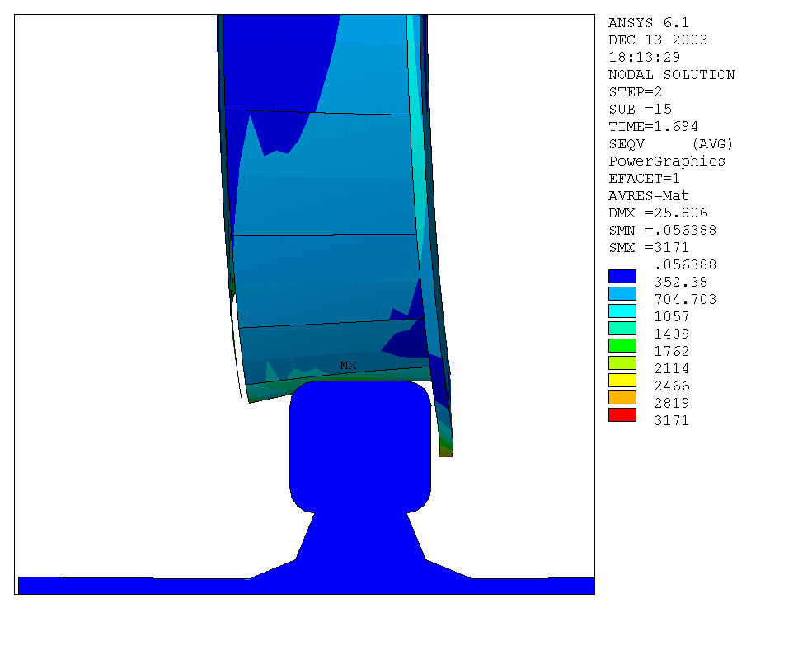Click the 'TIME=1.694' text
The image size is (812, 645).
653,126
